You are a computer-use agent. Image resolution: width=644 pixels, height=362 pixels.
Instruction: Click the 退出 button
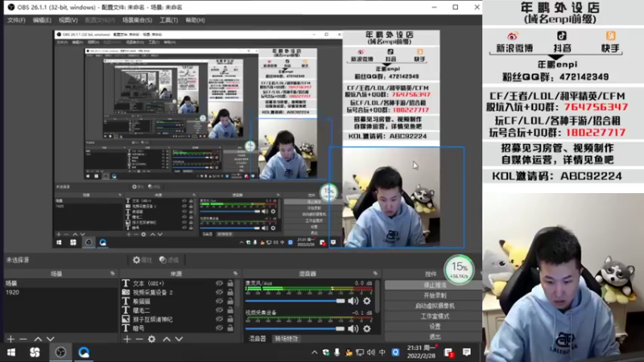pos(434,336)
